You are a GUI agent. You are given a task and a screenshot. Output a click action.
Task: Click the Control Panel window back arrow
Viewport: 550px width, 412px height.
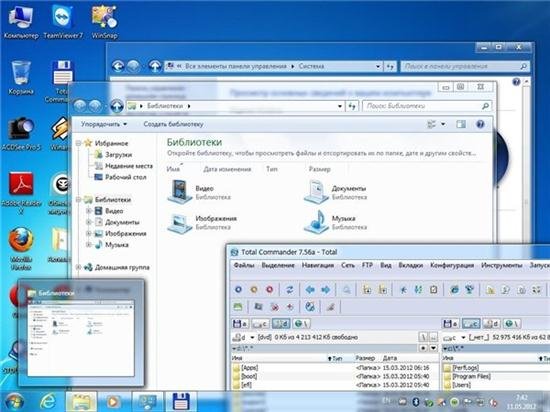pyautogui.click(x=118, y=66)
